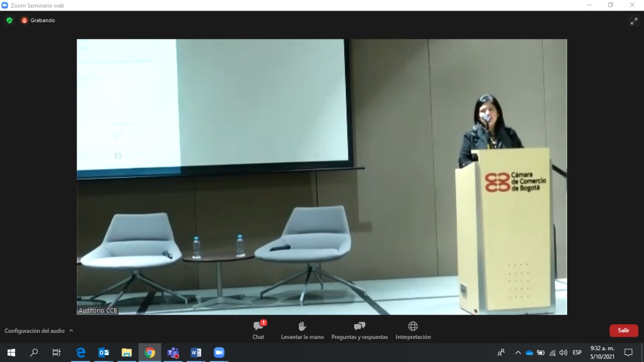Switch to Google Chrome in taskbar

[x=150, y=352]
